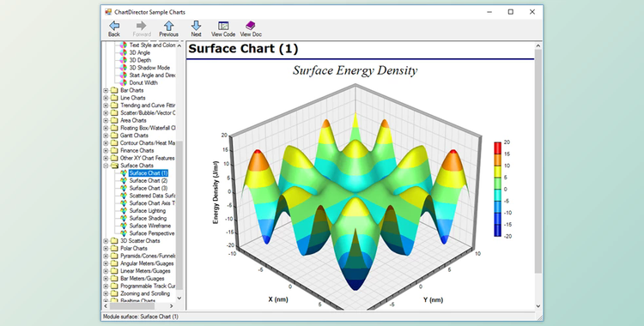Click the Bar Meters/Guages folder icon
Viewport: 644px width, 326px height.
(x=113, y=278)
